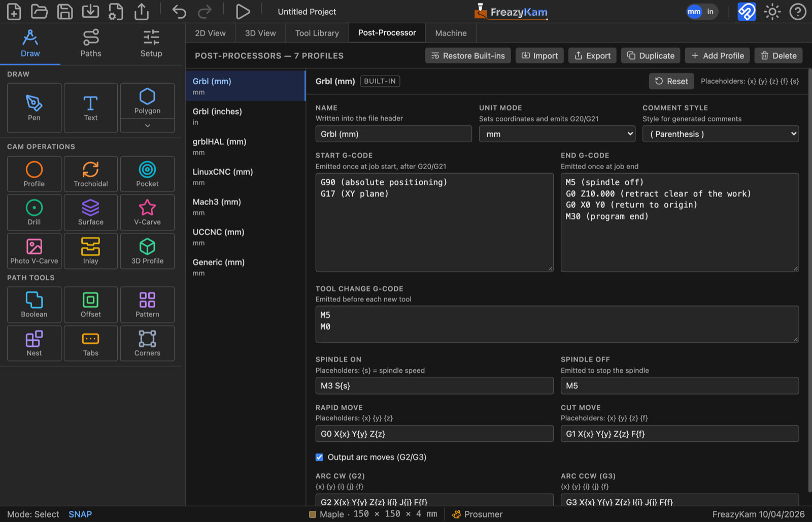
Task: Toggle SNAP mode in the status bar
Action: [80, 514]
